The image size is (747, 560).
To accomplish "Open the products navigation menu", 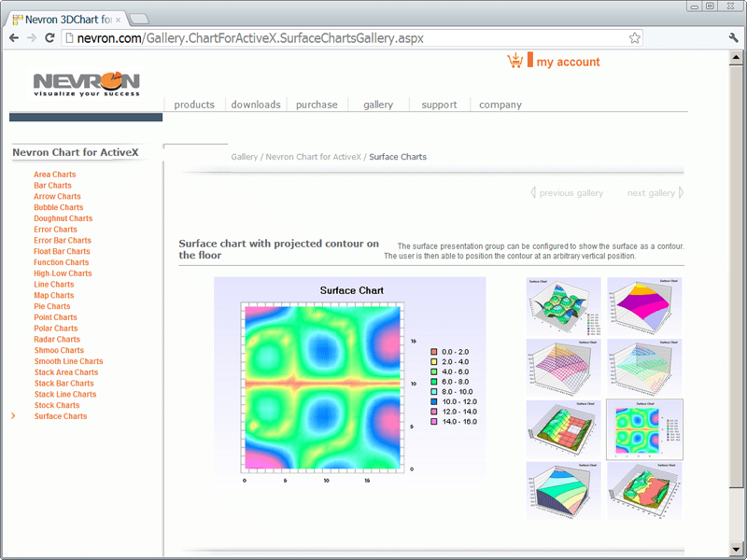I will coord(194,105).
